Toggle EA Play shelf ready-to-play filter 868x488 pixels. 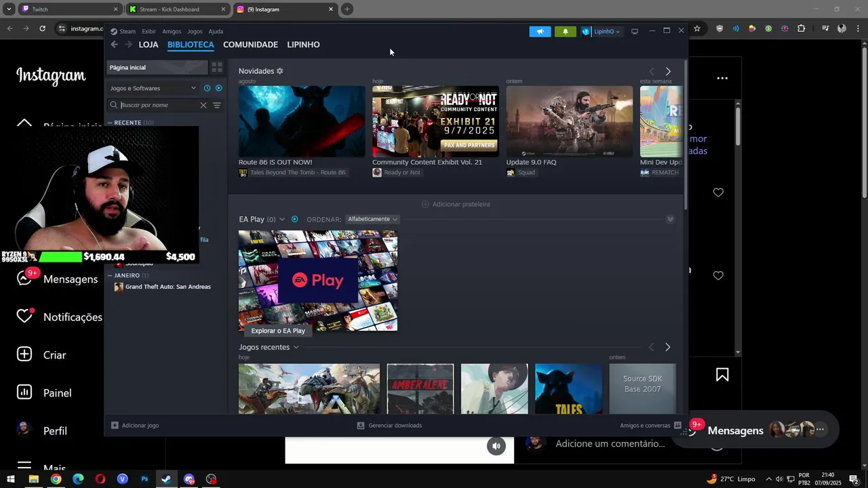coord(294,220)
